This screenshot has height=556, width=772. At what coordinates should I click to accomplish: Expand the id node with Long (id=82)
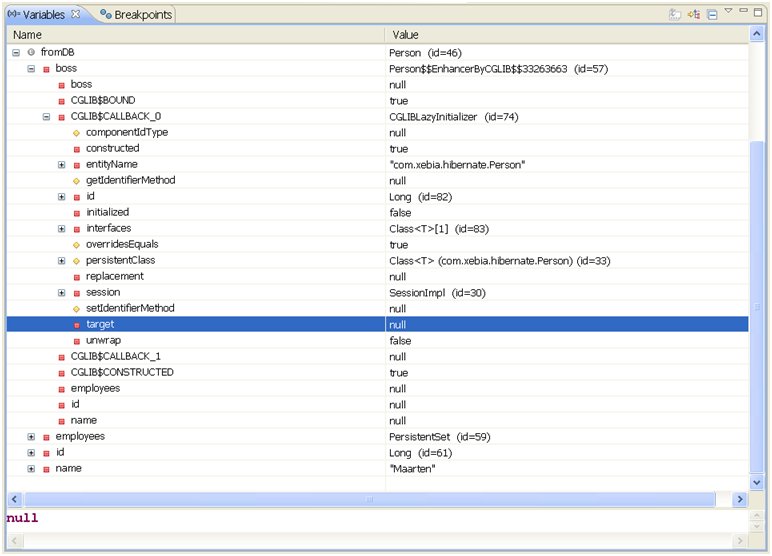click(62, 196)
